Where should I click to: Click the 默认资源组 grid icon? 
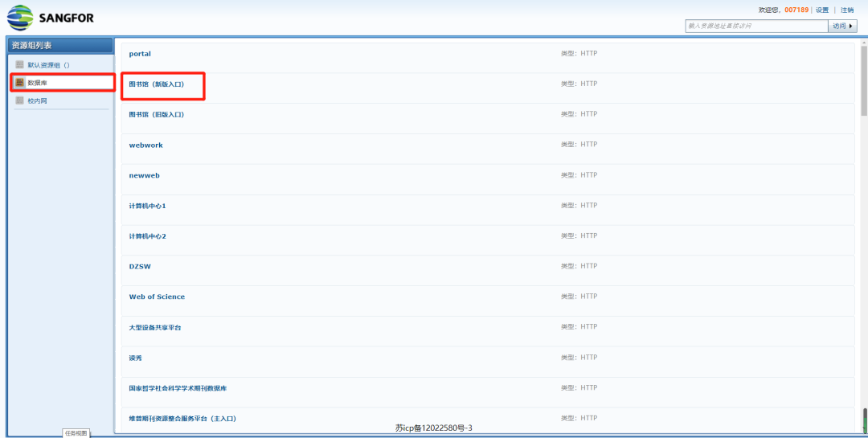click(20, 65)
